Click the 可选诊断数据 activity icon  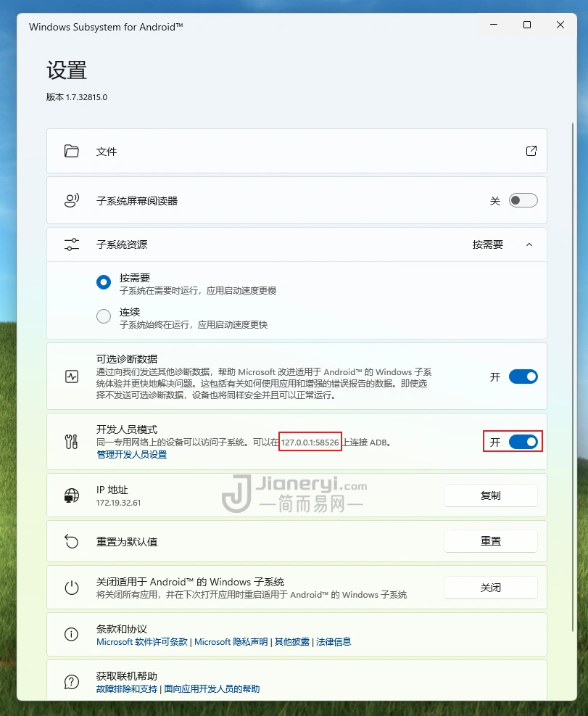[72, 376]
